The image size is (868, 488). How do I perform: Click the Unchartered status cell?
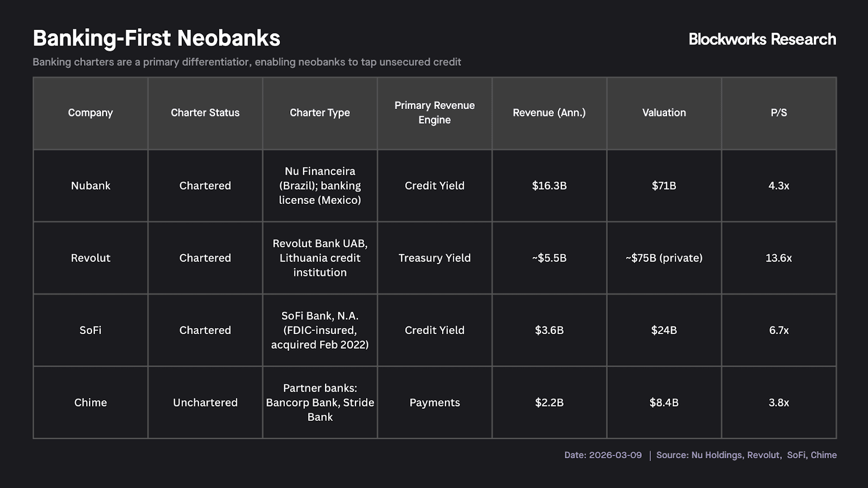coord(205,402)
